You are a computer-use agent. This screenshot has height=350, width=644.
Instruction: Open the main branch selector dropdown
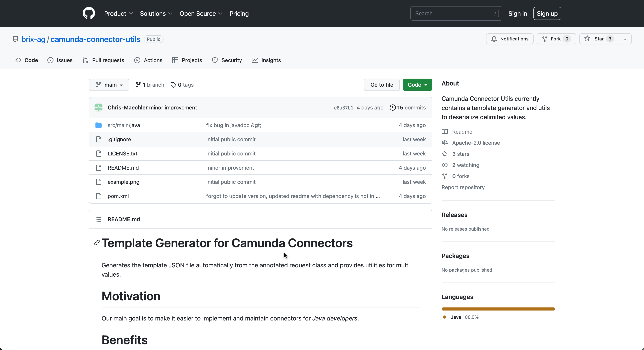(x=109, y=85)
